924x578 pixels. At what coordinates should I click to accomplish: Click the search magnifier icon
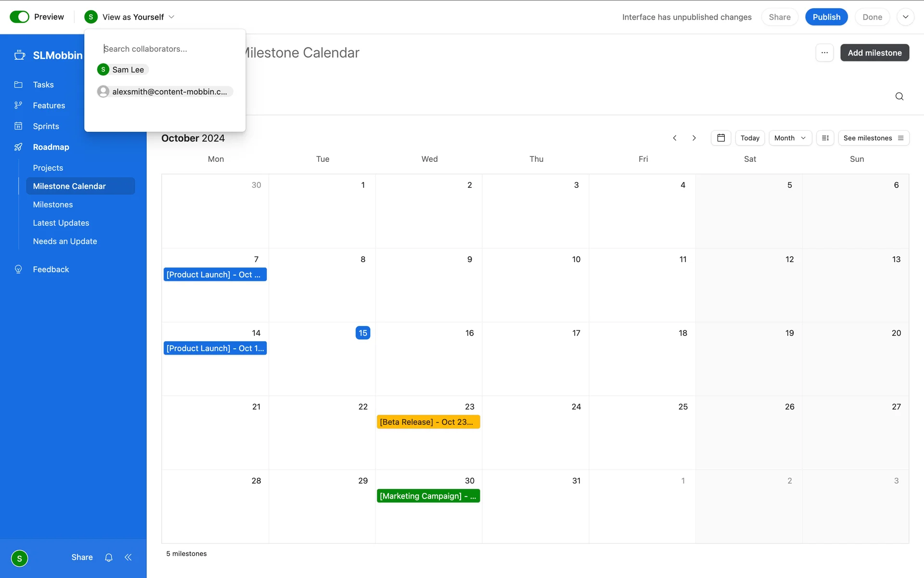tap(899, 96)
